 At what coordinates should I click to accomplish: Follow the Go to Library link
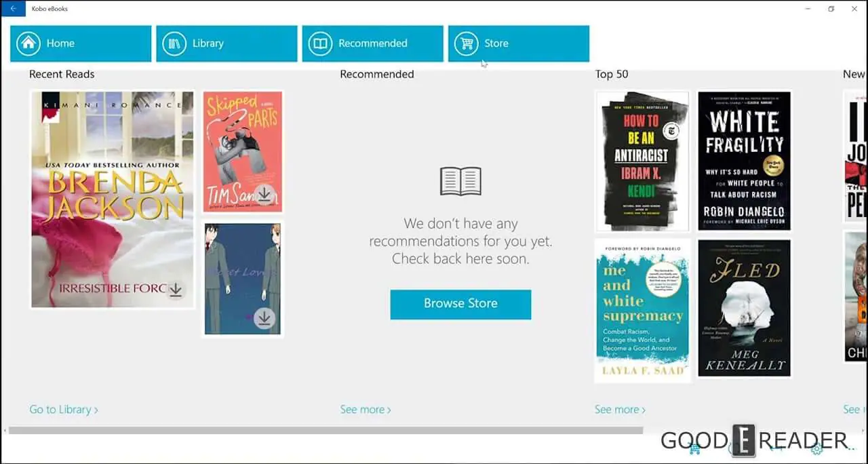tap(64, 410)
